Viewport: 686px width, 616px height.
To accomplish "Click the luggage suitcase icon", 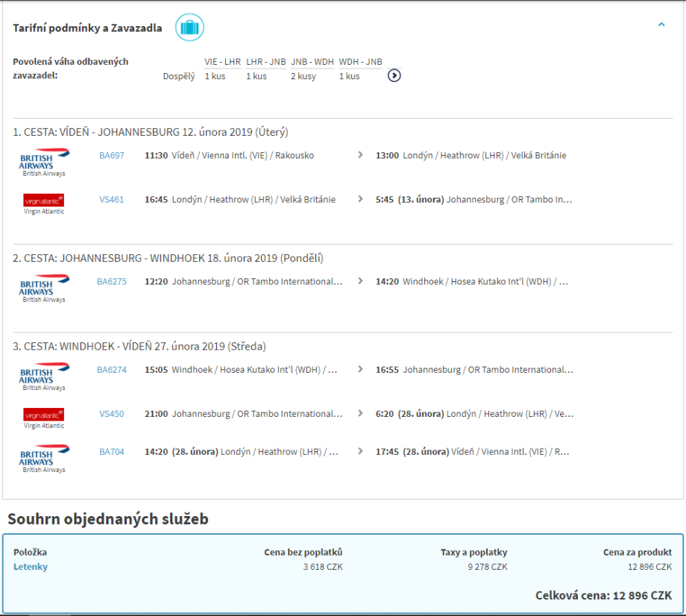I will tap(189, 28).
